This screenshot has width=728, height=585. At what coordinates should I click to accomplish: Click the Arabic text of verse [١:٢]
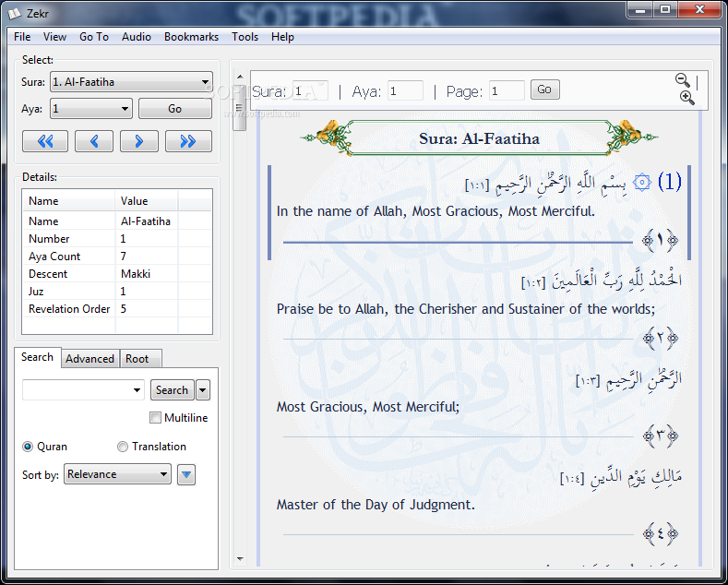[602, 280]
